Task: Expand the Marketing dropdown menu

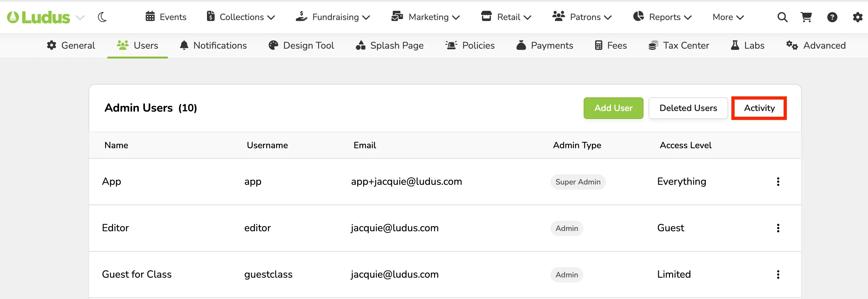Action: (426, 17)
